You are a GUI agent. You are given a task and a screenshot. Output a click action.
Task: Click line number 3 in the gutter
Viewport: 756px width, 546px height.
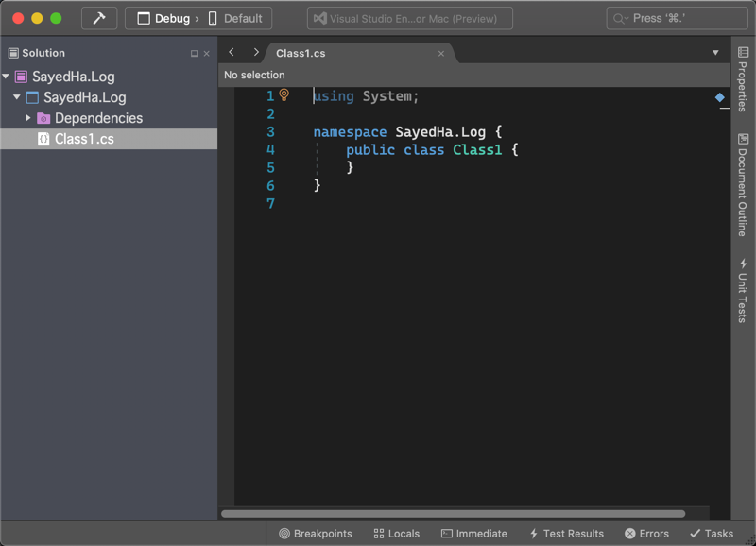(x=270, y=132)
